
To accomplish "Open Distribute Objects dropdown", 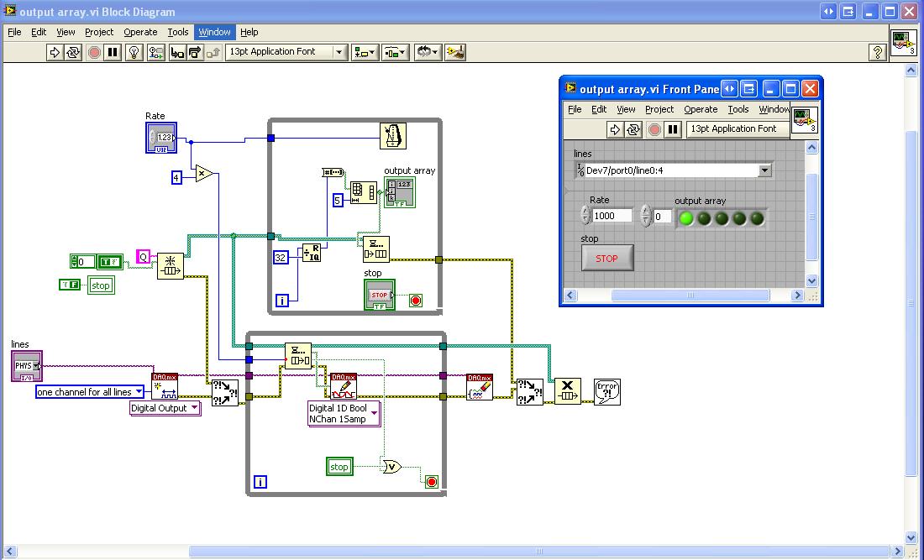I will [396, 52].
